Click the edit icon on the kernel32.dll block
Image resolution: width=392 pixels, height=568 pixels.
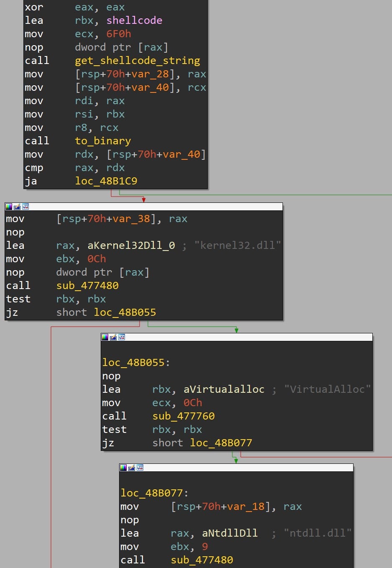click(17, 207)
